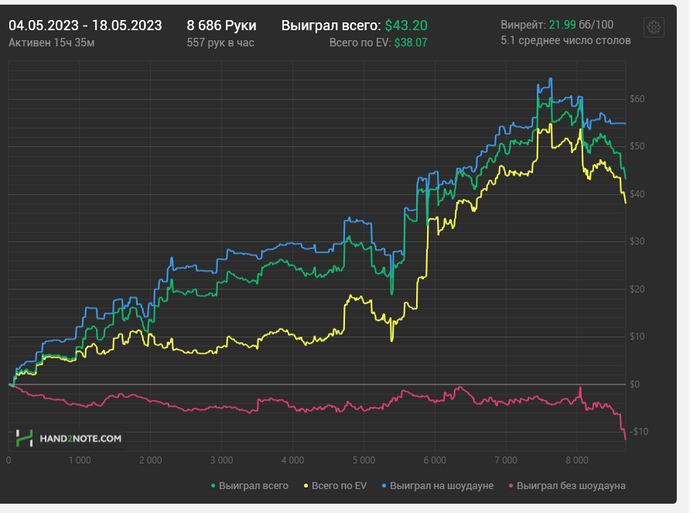The image size is (700, 513).
Task: Click the 7 000 x-axis label
Action: [506, 460]
